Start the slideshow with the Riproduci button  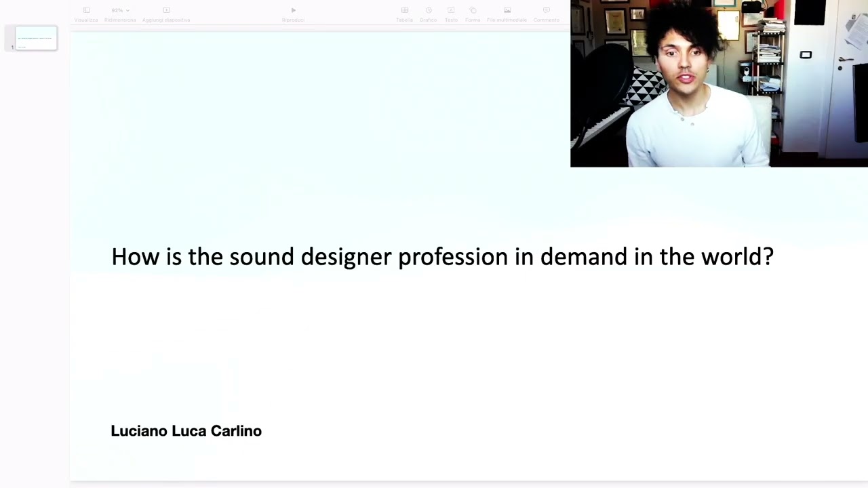click(x=293, y=14)
